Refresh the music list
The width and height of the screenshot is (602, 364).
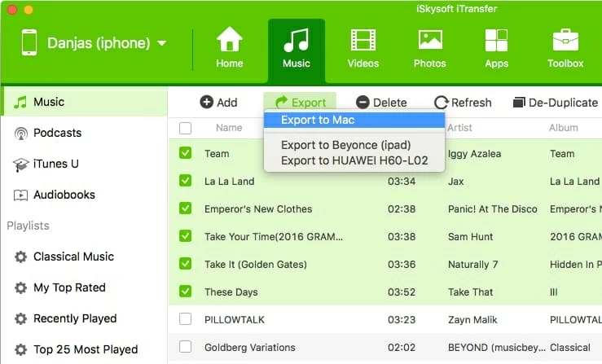coord(463,103)
